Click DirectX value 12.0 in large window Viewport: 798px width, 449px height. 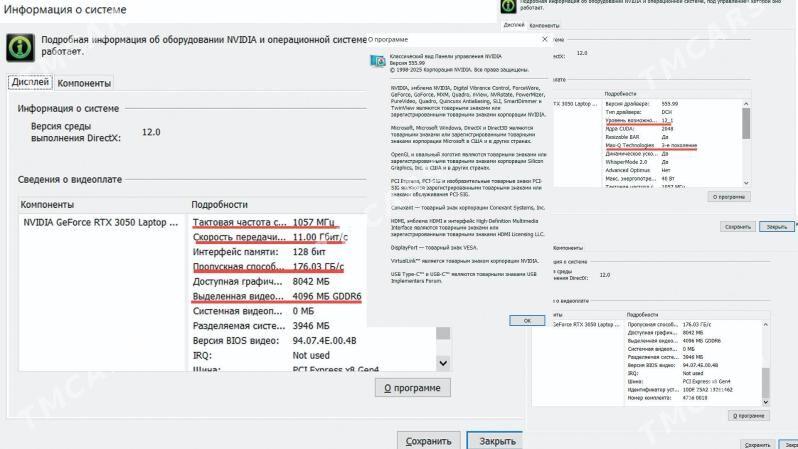point(151,132)
